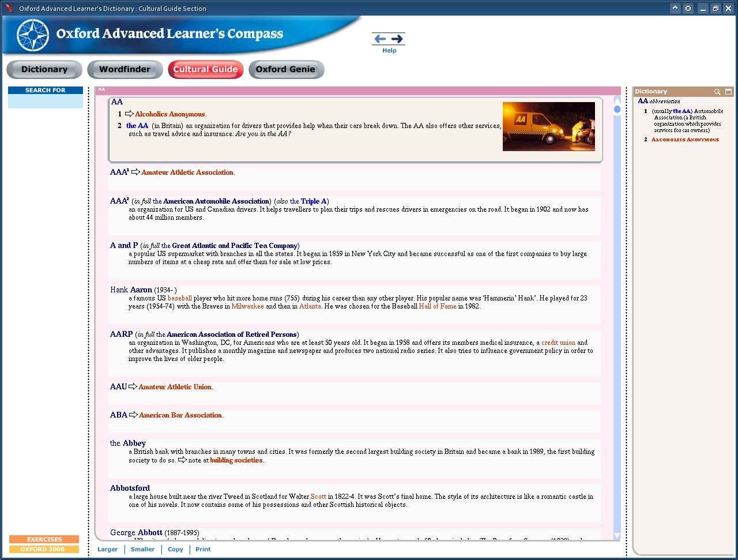Select the ABA entry headword
Viewport: 738px width, 560px height.
[x=119, y=415]
